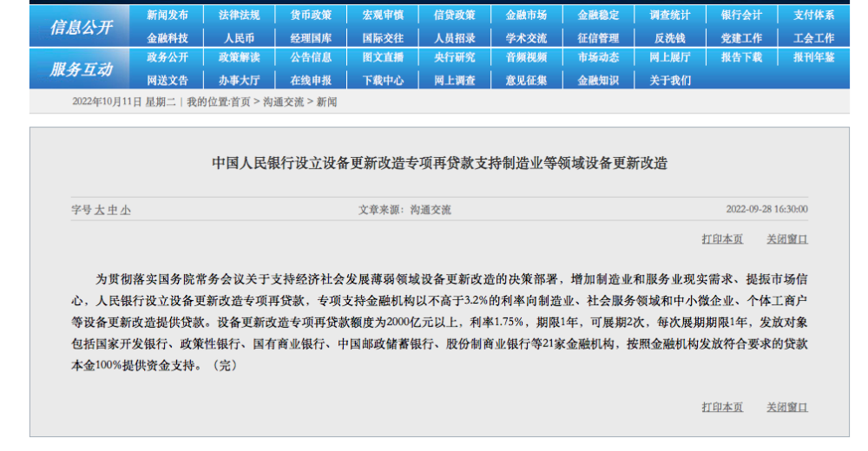Screen dimensions: 868x451
Task: Open the 征信管理 section
Action: tap(598, 38)
